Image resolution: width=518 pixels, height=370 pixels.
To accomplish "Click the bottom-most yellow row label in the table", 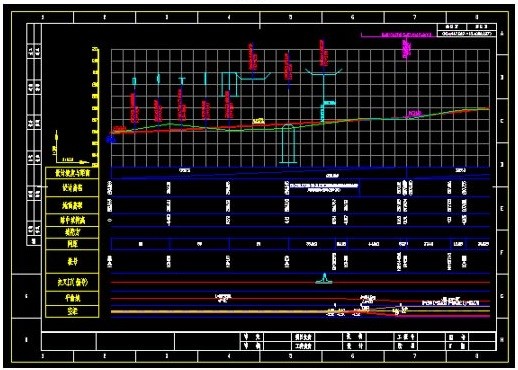I will [x=72, y=312].
